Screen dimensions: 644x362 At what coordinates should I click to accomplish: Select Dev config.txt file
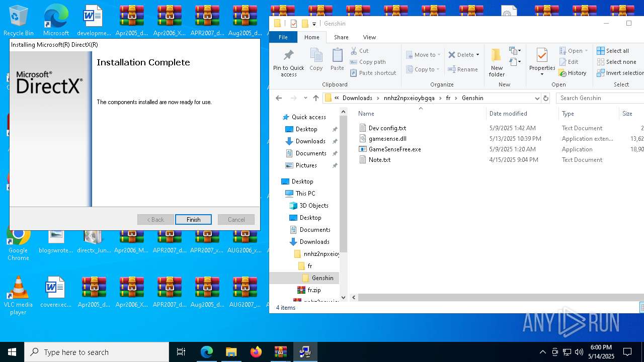tap(387, 128)
